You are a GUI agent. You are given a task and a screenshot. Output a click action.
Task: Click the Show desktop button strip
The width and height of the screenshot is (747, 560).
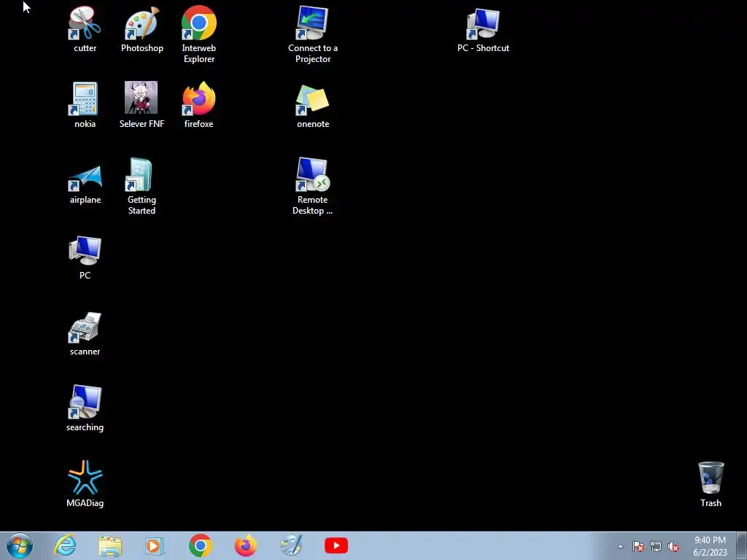coord(742,545)
